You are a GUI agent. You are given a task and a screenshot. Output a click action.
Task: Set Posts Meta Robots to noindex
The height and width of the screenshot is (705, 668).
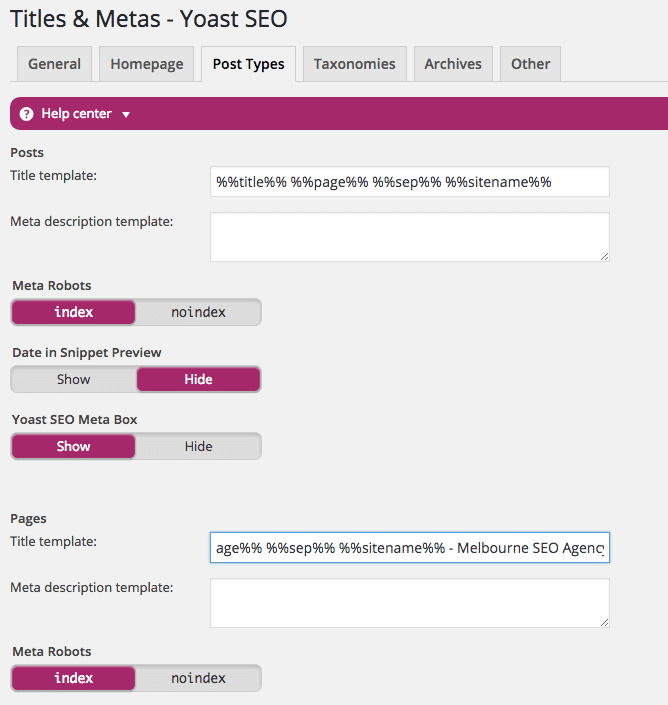[198, 312]
